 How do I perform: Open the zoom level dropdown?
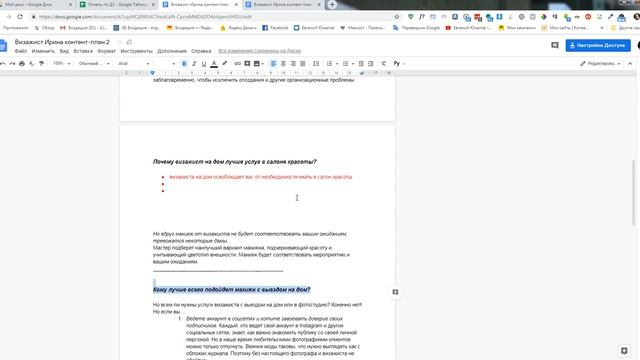pos(62,64)
